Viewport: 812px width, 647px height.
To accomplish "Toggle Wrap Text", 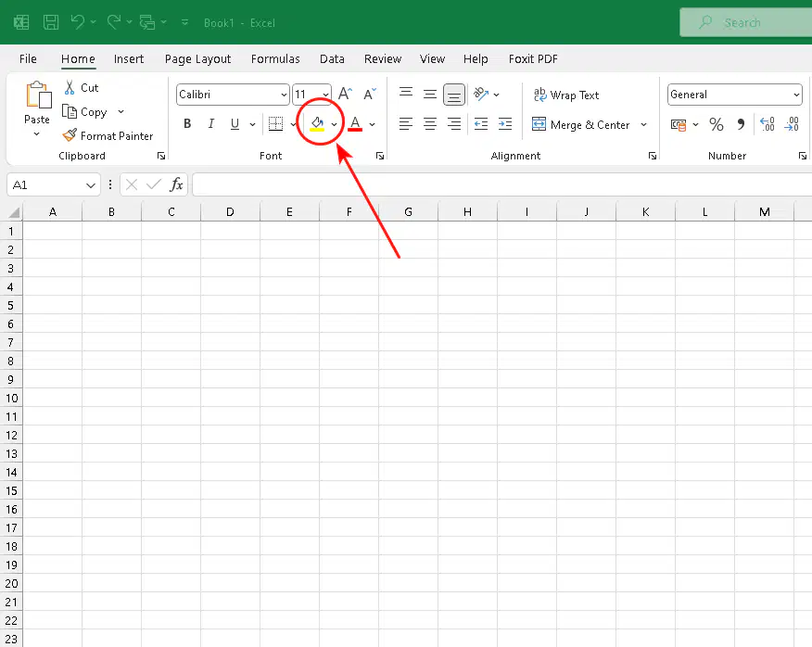I will pos(566,95).
